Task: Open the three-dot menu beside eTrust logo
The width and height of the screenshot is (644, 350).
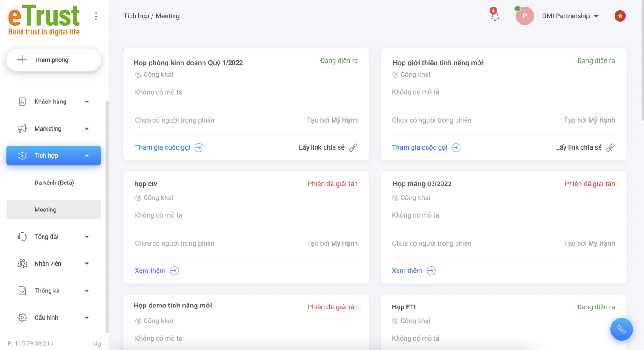Action: tap(96, 16)
